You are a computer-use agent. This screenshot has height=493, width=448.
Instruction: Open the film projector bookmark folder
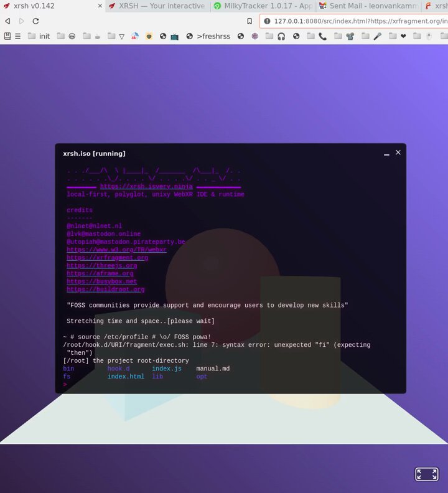(x=345, y=36)
